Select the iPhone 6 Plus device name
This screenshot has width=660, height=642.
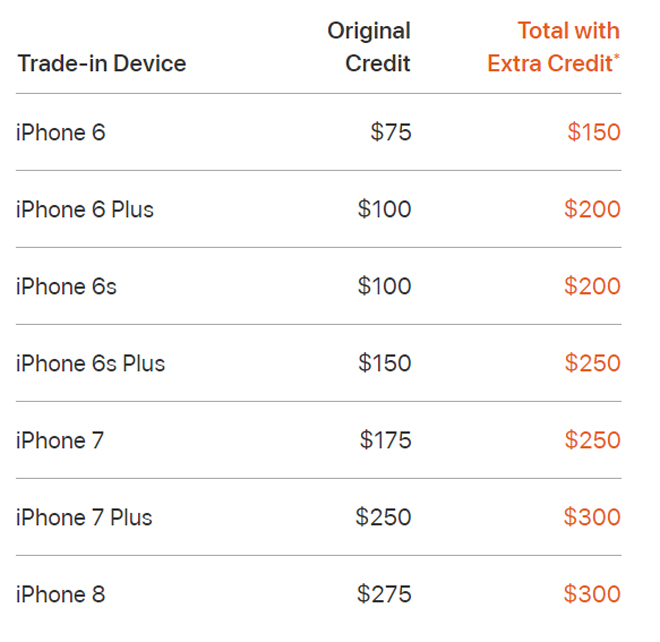pos(85,209)
